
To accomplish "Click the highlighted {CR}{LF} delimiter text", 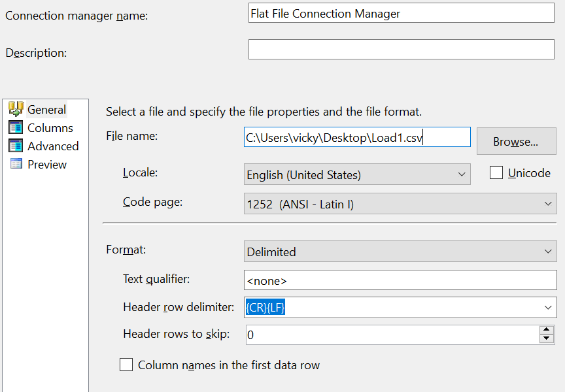I will 265,308.
